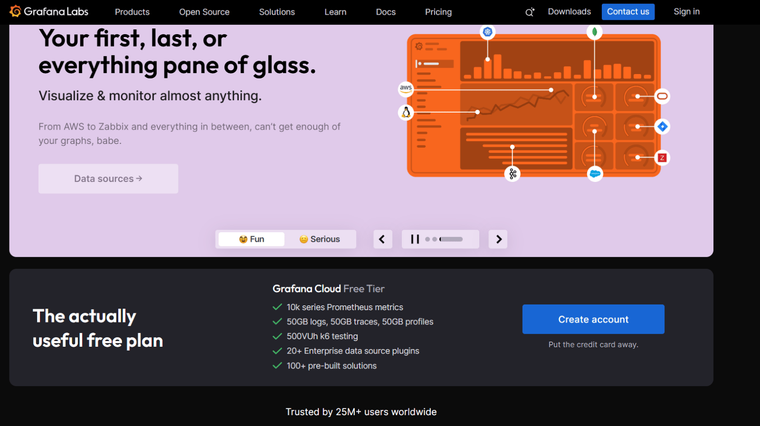Click the Data sources button

[x=108, y=178]
